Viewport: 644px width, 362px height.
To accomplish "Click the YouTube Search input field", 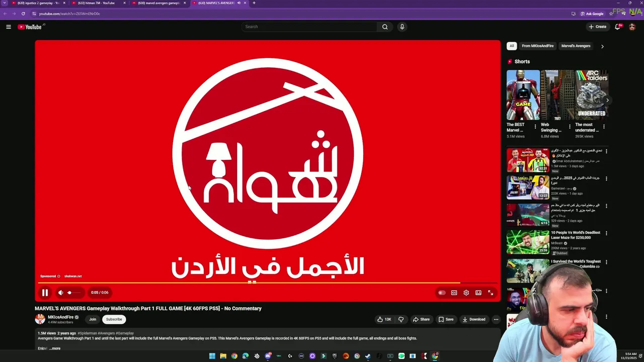I will 309,27.
